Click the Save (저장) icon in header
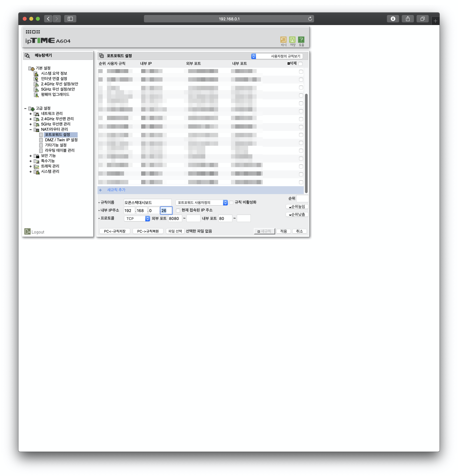458x476 pixels. click(x=292, y=40)
